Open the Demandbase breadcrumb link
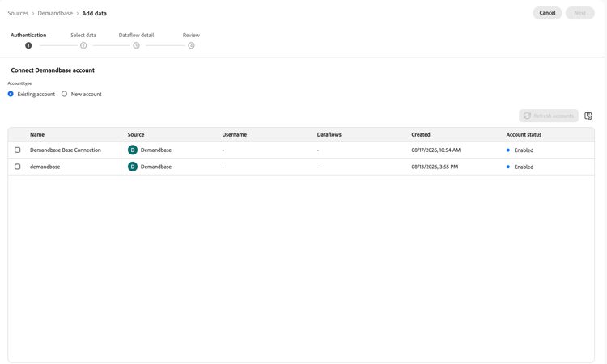Viewport: 607px width, 364px height. point(55,13)
